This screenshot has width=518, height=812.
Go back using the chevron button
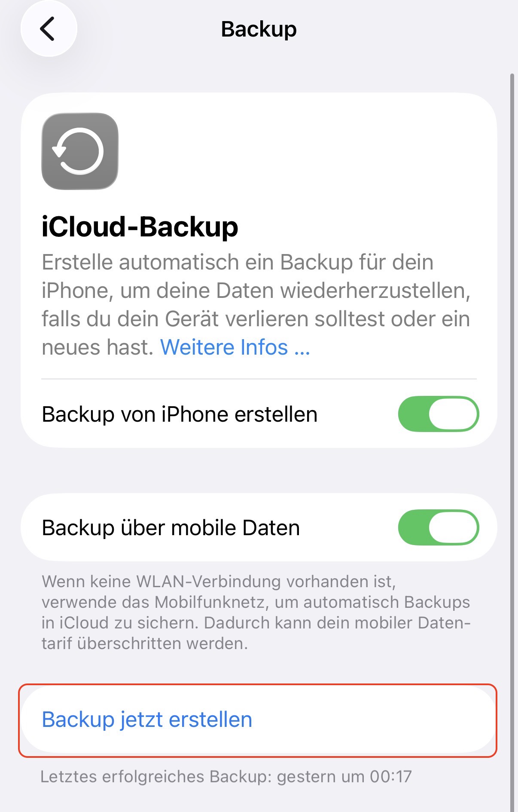[49, 29]
